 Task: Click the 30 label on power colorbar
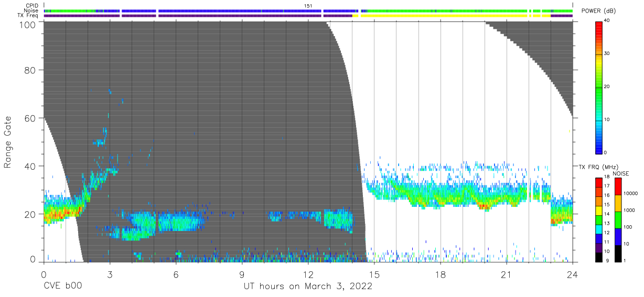pos(608,54)
